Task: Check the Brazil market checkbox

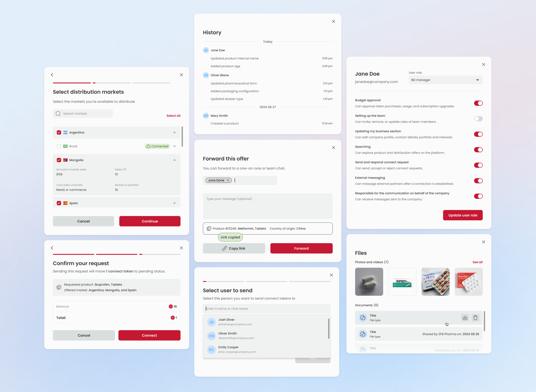Action: coord(59,146)
